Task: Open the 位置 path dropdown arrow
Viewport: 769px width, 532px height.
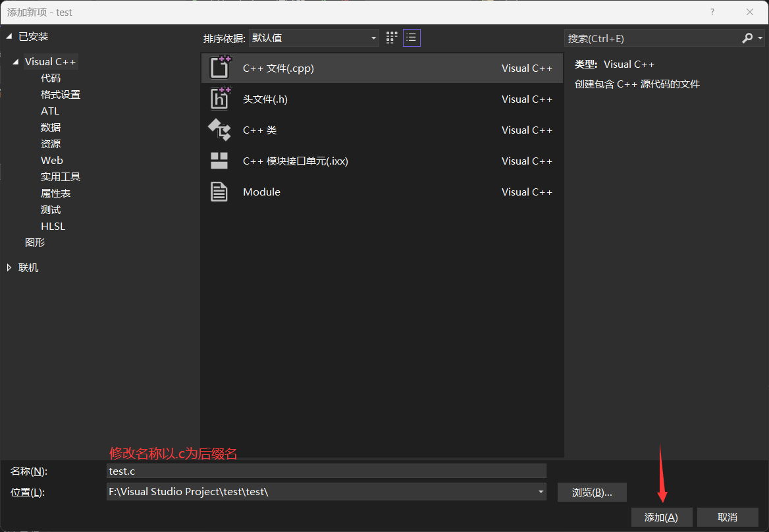Action: pos(541,491)
